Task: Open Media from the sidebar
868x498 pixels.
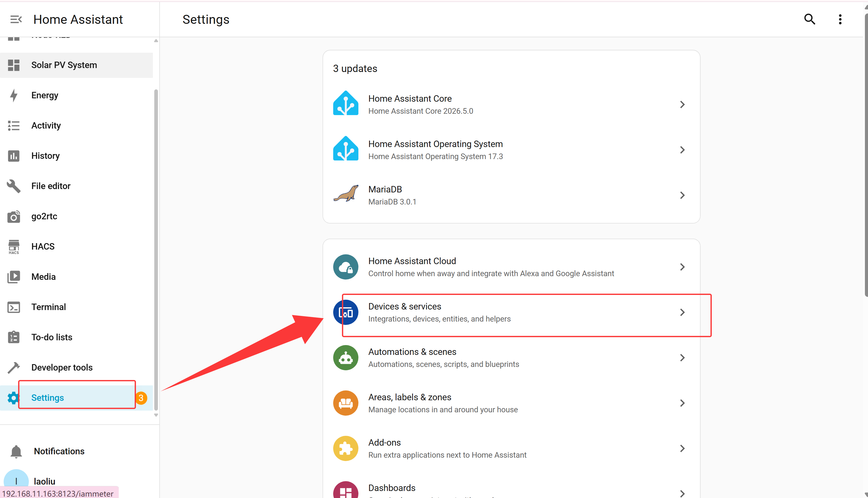Action: pyautogui.click(x=76, y=277)
